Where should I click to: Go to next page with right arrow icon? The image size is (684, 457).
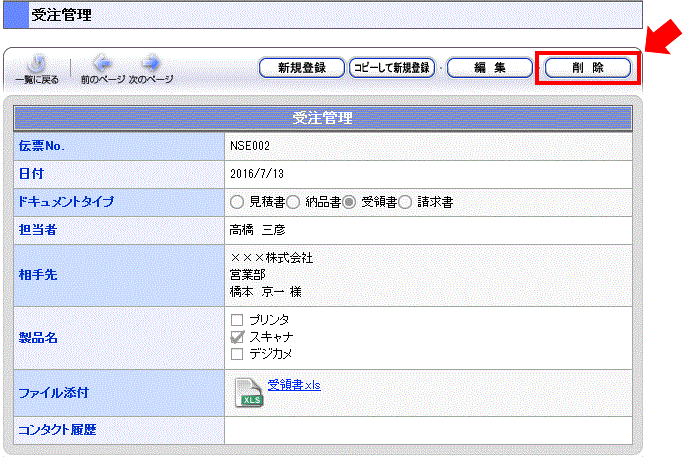(151, 64)
